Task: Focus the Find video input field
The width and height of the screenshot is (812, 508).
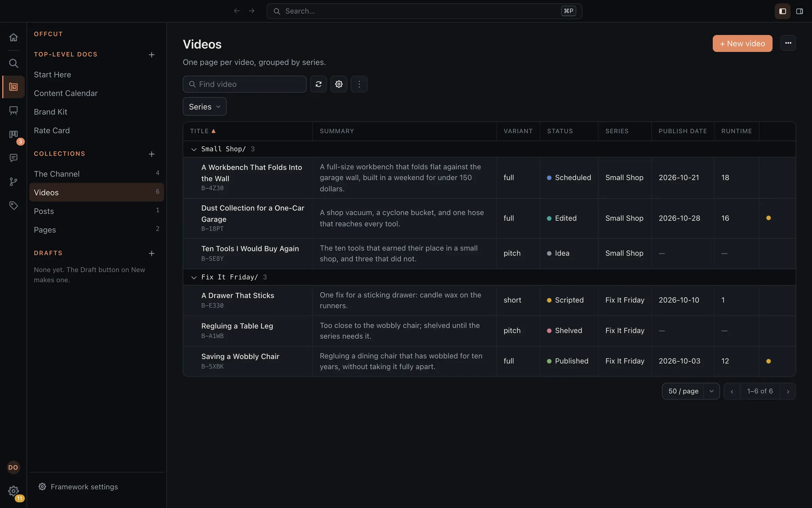Action: 245,84
